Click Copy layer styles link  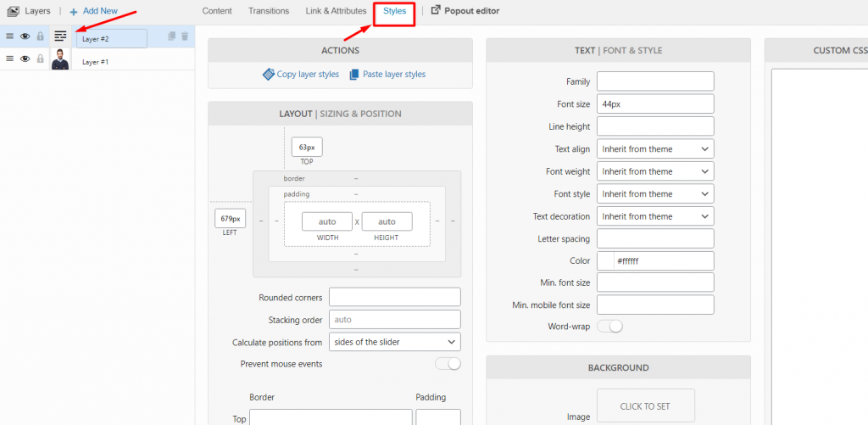point(308,75)
